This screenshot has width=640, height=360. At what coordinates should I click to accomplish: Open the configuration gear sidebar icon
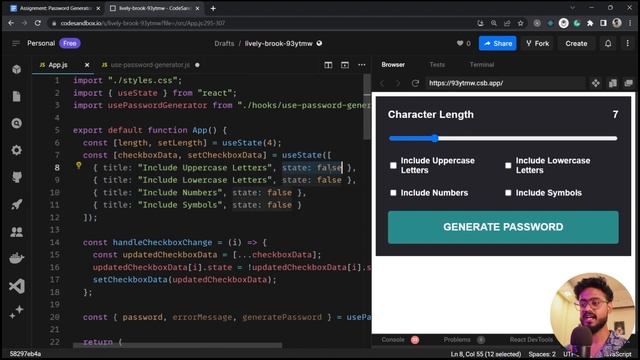pyautogui.click(x=17, y=150)
